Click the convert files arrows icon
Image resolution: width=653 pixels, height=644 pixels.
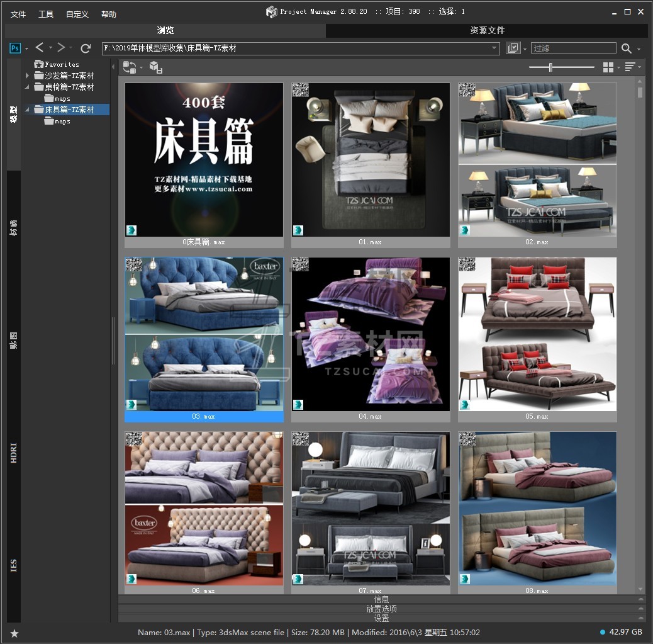[129, 67]
